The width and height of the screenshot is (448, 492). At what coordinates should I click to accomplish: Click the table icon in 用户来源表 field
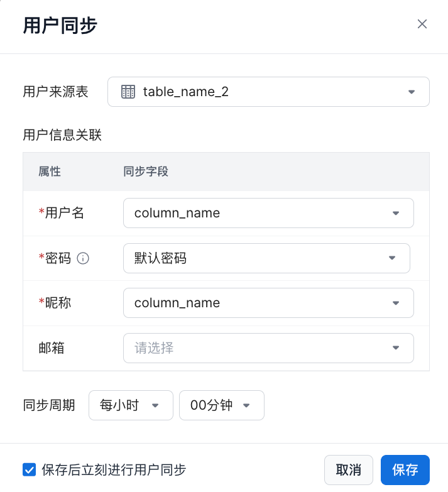[128, 92]
